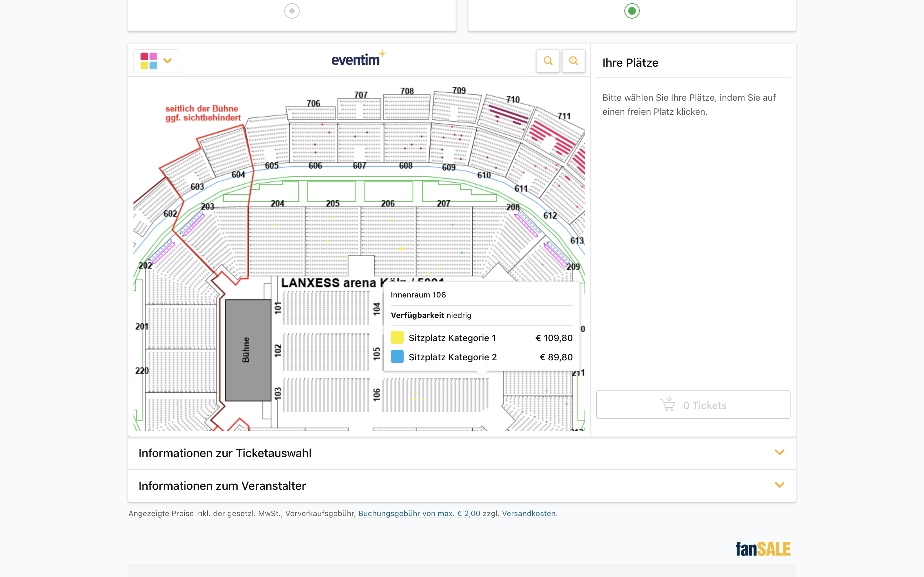Select seating block 607 on map

pyautogui.click(x=359, y=143)
